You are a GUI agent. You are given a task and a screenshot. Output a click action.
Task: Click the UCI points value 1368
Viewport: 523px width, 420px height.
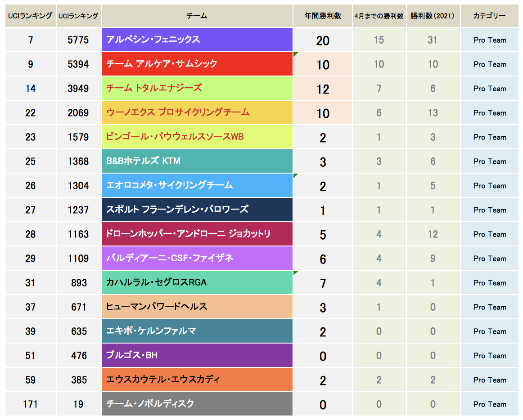coord(78,162)
